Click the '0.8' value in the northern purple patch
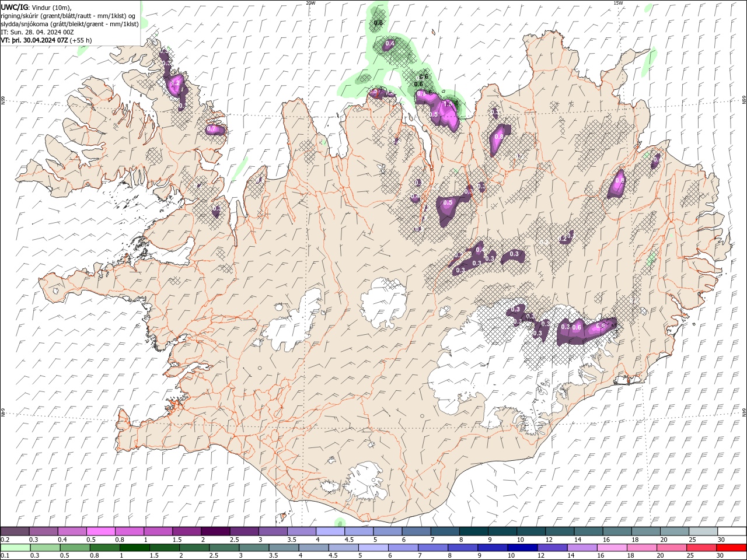The width and height of the screenshot is (747, 560). tap(498, 137)
